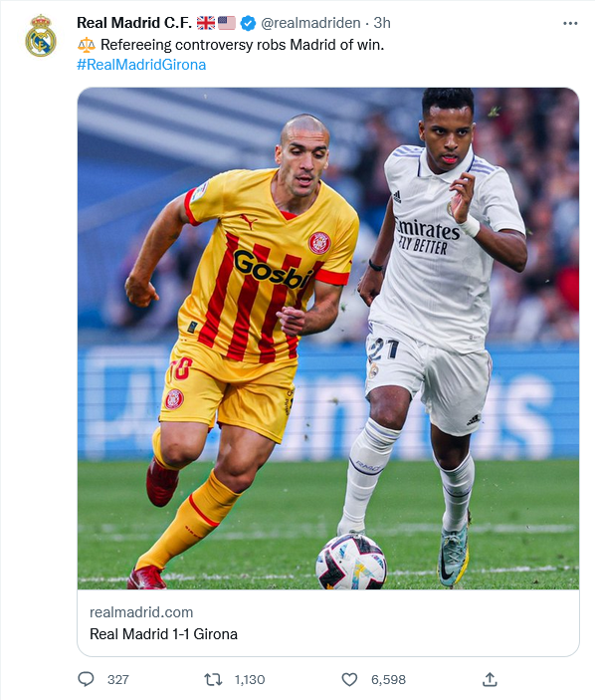Click the UK flag emoji in name

click(x=206, y=23)
